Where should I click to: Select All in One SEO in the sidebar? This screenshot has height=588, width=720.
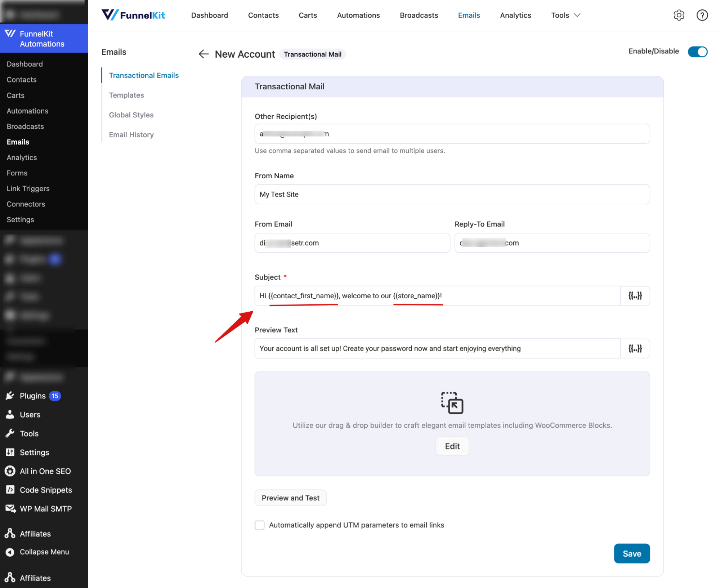[45, 471]
